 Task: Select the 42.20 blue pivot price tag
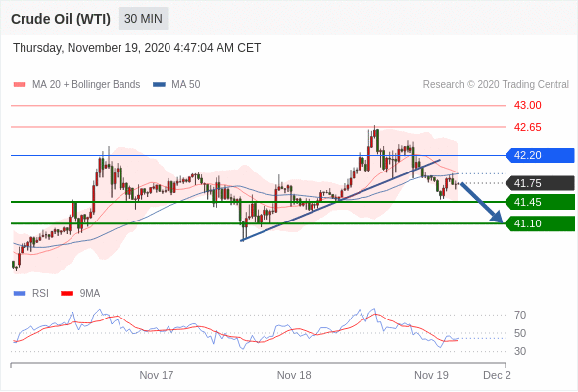[540, 155]
